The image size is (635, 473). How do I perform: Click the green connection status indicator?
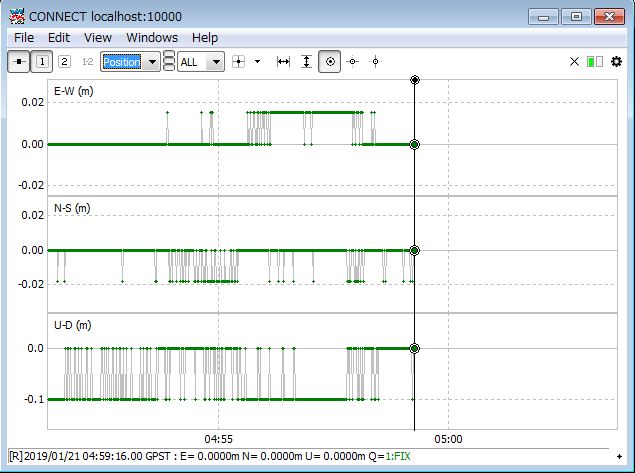tap(595, 62)
